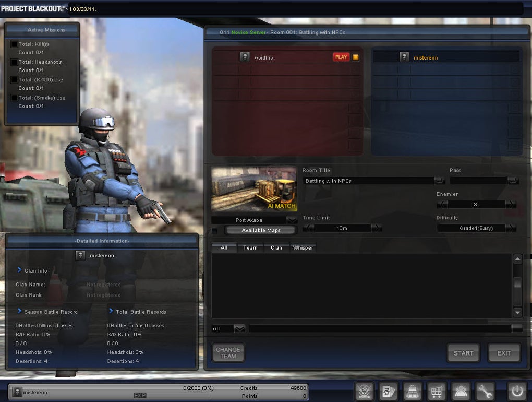Click the chat send button right of input
The width and height of the screenshot is (532, 402).
pyautogui.click(x=517, y=328)
